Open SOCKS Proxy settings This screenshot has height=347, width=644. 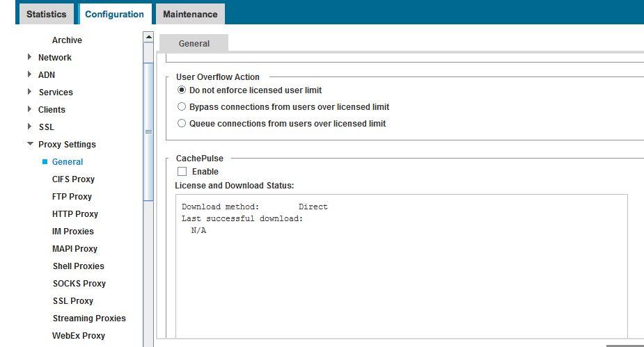click(x=79, y=284)
